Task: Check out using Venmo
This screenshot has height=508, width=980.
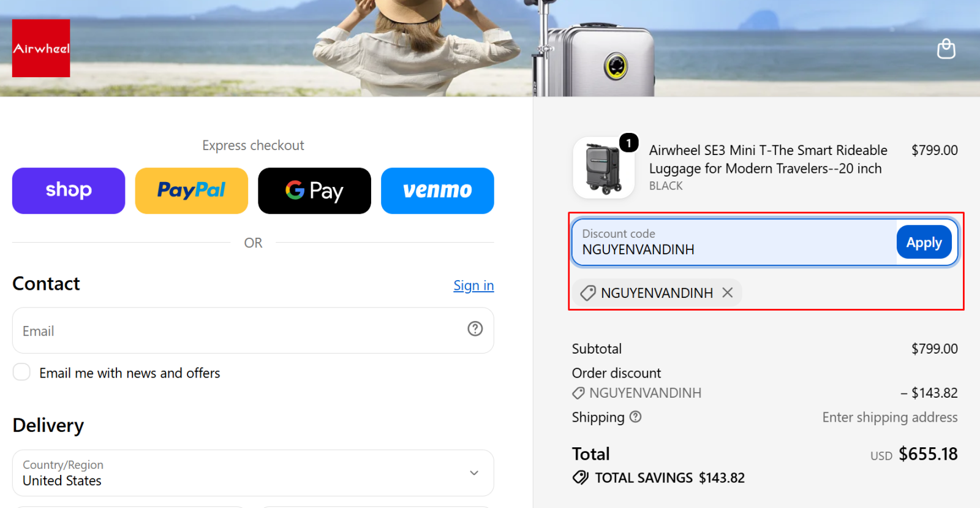Action: pos(437,191)
